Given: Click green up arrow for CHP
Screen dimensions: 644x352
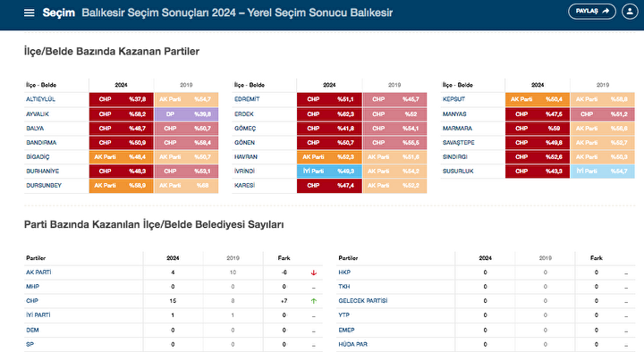Looking at the screenshot, I should [314, 301].
